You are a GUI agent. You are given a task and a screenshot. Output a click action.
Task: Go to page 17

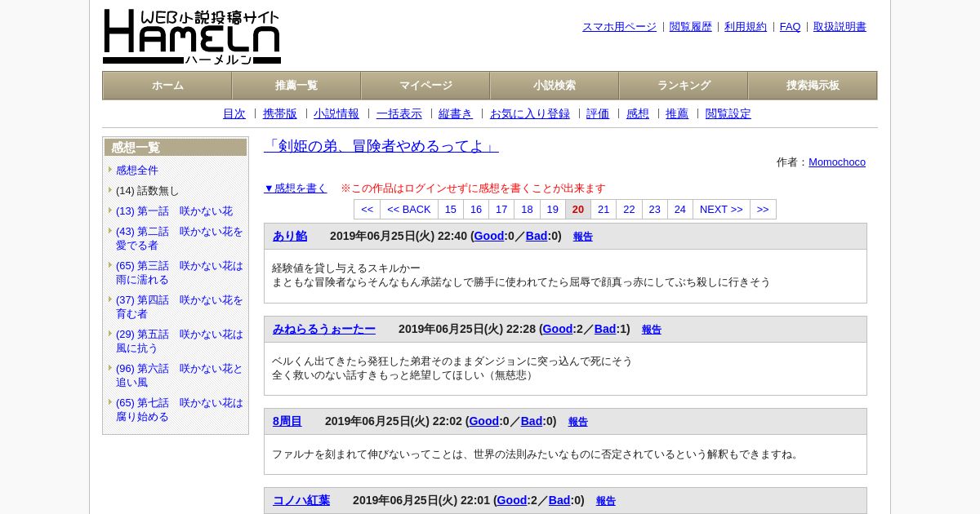[x=501, y=210]
